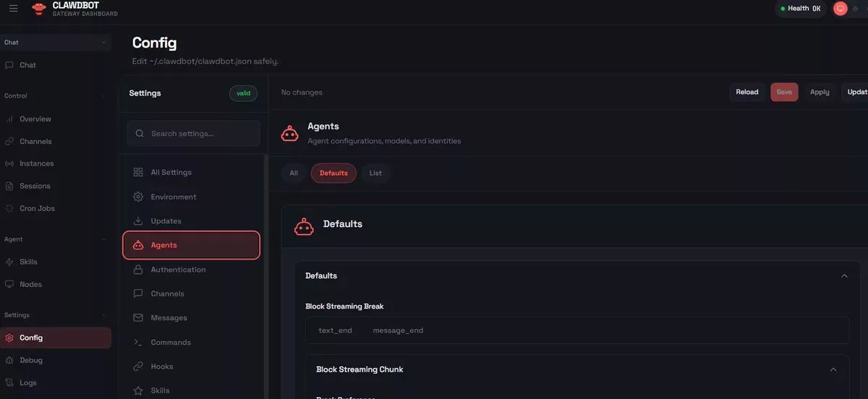Open Chat in the sidebar

pos(56,65)
